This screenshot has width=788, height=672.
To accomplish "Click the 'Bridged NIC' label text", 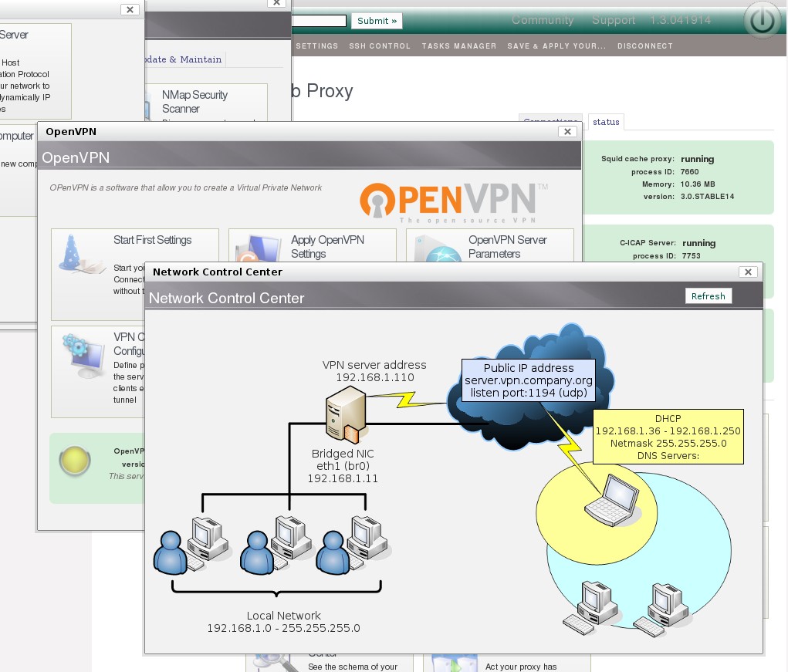I will (343, 454).
